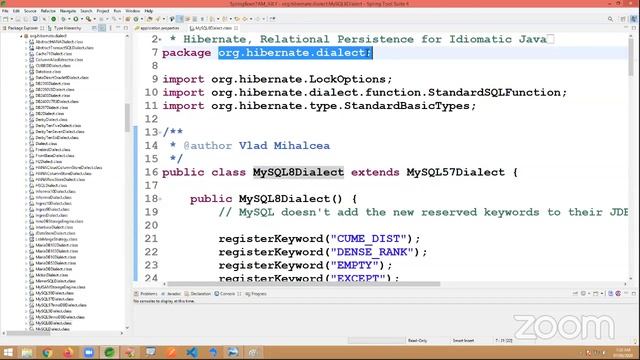The height and width of the screenshot is (360, 640).
Task: Open the Help menu
Action: 149,11
